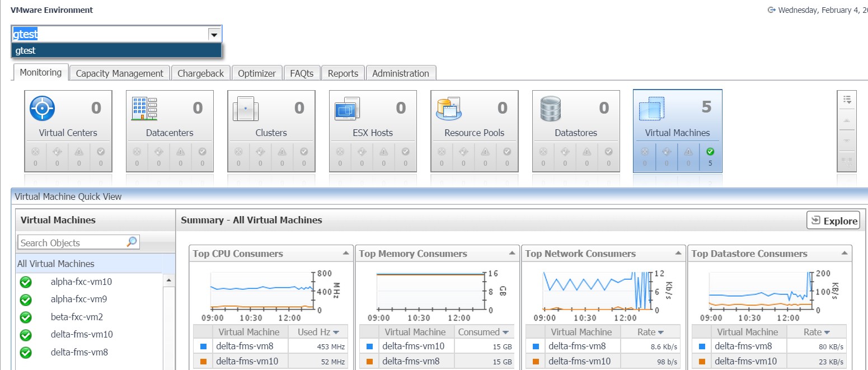The height and width of the screenshot is (370, 868).
Task: Click the fatal X icon under Virtual Centers
Action: (x=35, y=151)
